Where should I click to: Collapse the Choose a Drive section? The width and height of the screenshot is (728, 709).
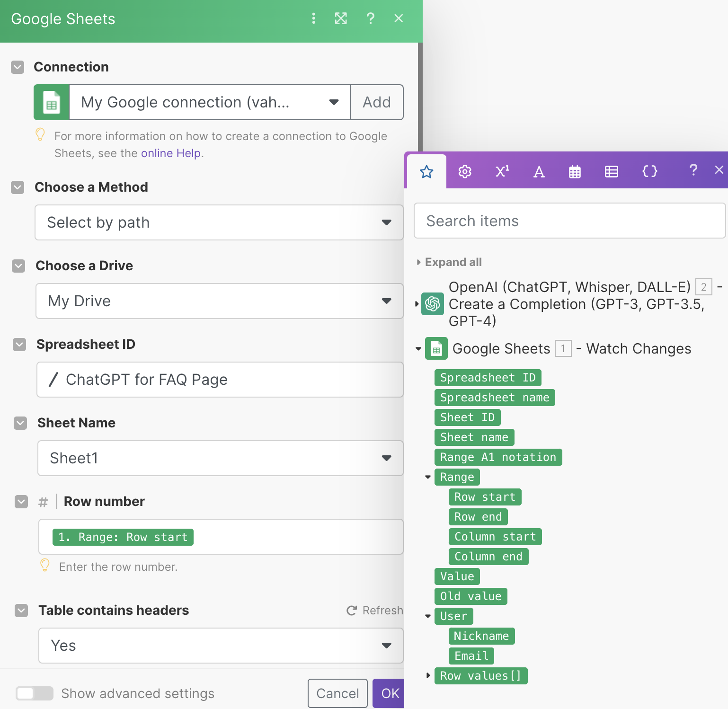click(18, 266)
